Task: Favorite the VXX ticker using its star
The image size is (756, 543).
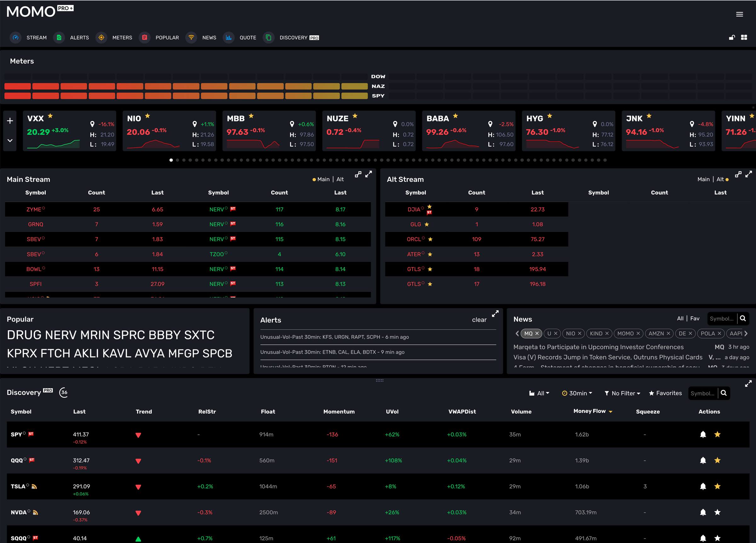Action: (x=50, y=117)
